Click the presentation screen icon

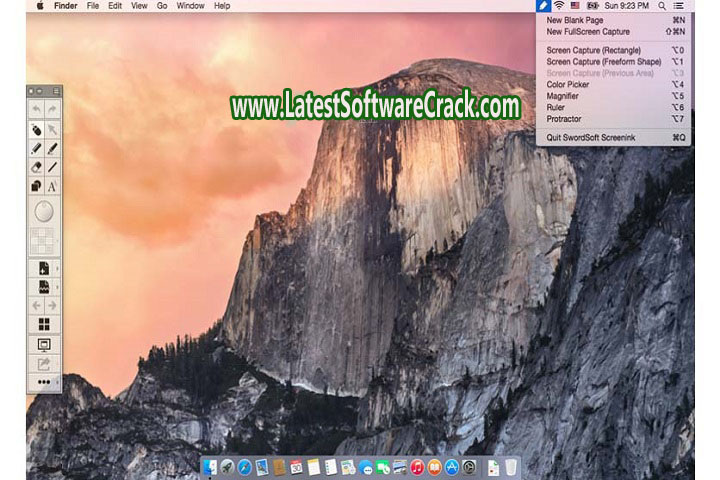(44, 344)
